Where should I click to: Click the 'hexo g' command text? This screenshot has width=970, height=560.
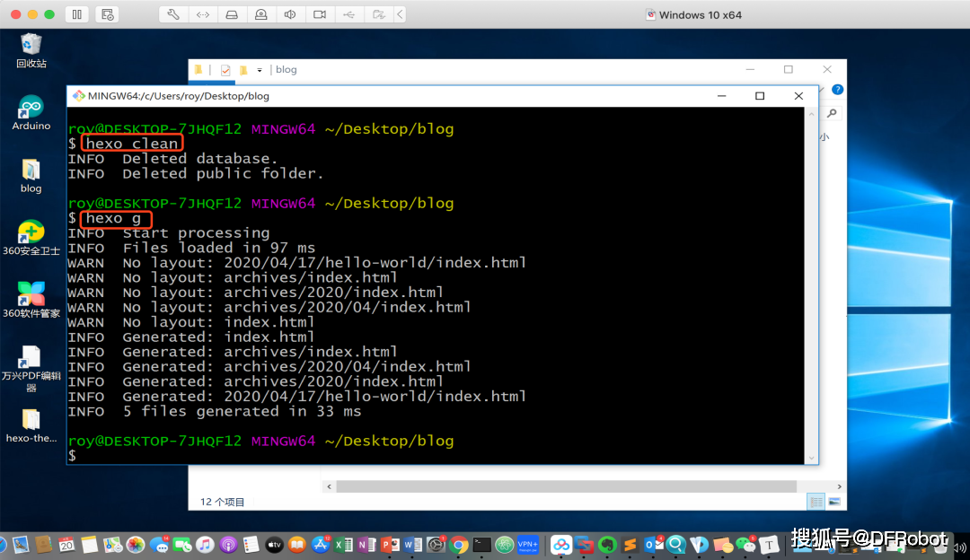point(113,218)
